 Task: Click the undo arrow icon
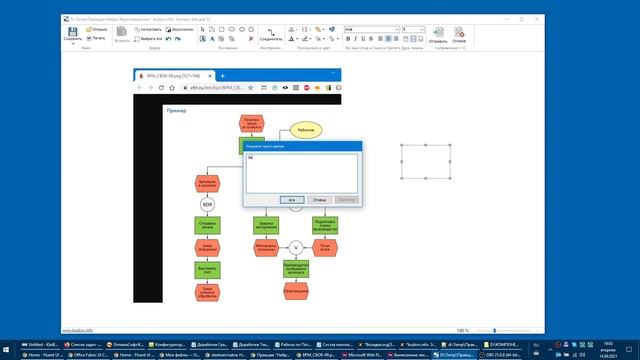click(169, 39)
